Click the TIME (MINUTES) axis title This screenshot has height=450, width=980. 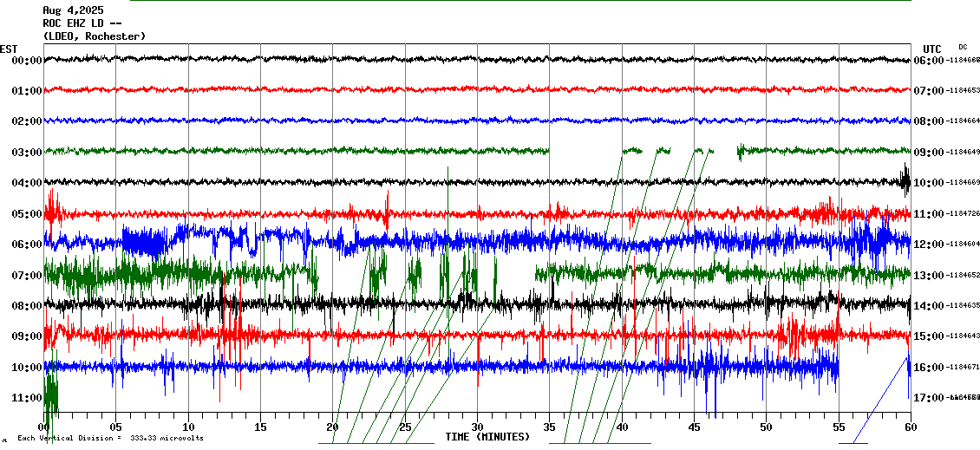487,437
